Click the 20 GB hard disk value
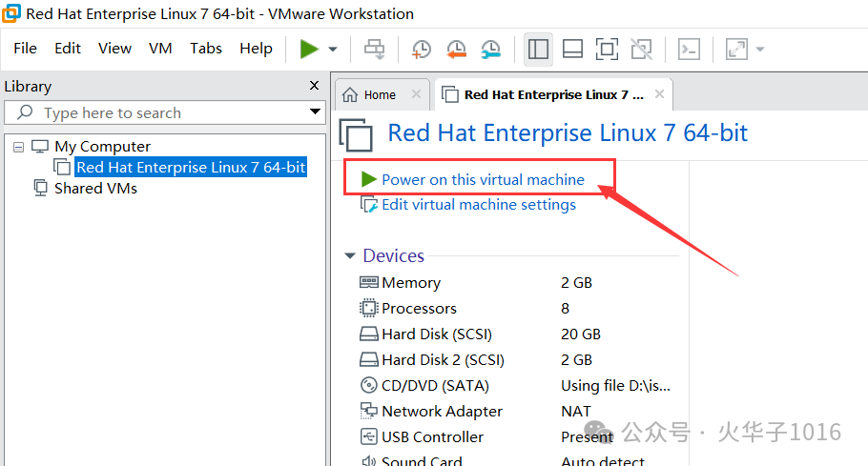The width and height of the screenshot is (868, 466). pos(581,334)
